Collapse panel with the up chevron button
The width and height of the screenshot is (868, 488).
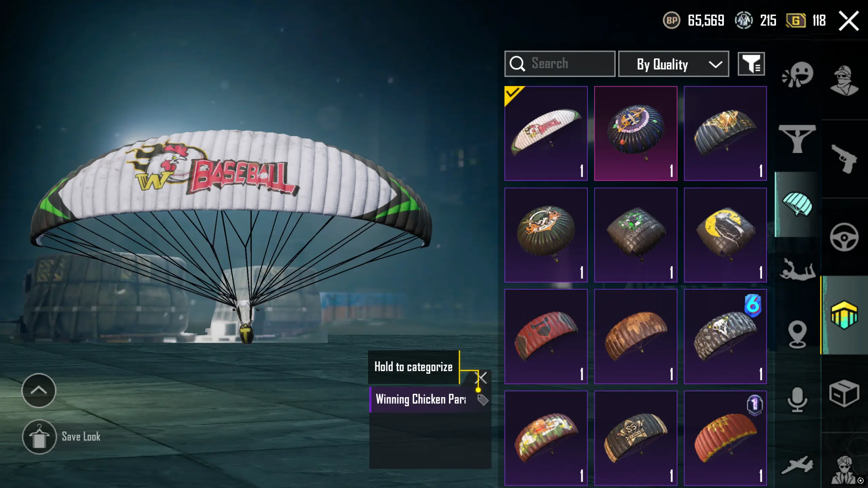coord(39,390)
